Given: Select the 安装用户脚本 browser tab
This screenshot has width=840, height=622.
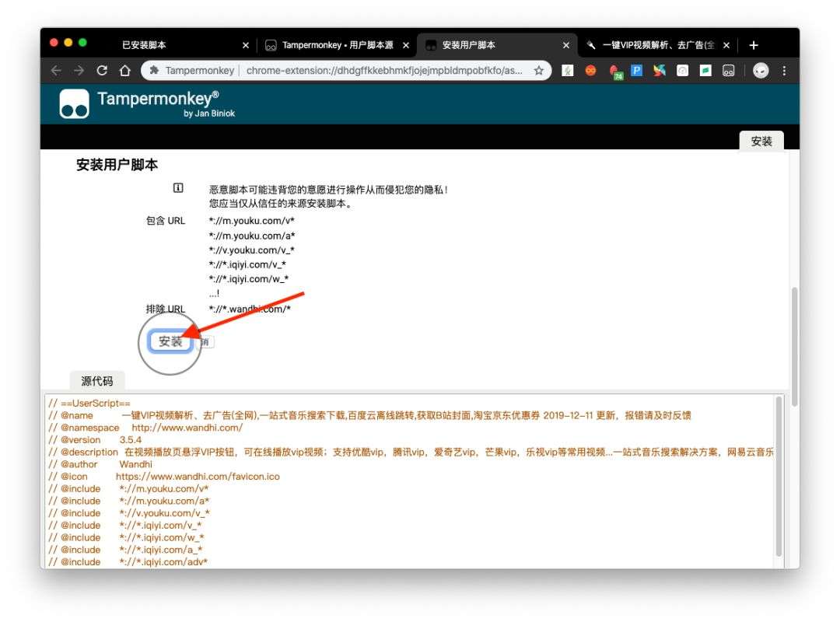Looking at the screenshot, I should coord(497,45).
